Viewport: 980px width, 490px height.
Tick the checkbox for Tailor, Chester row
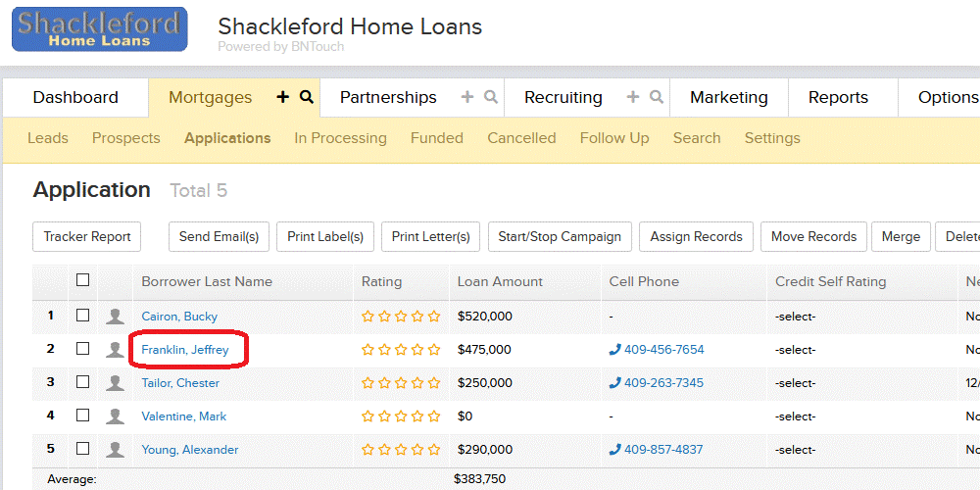(x=82, y=382)
